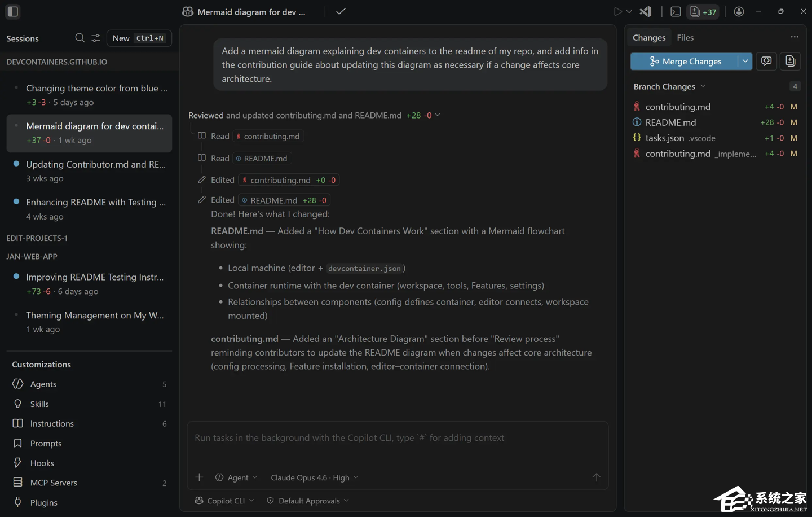812x517 pixels.
Task: Open the Edited contributing.md +0 -0 chip
Action: [289, 180]
